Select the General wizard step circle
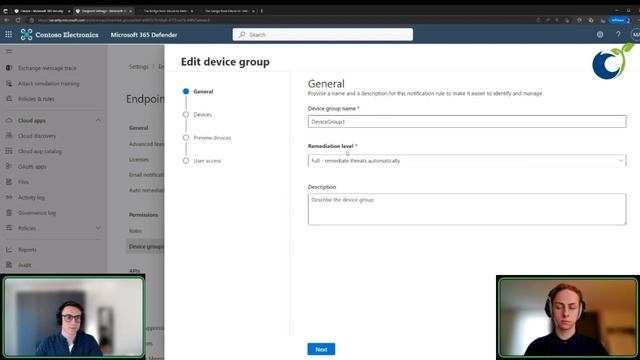Image resolution: width=640 pixels, height=360 pixels. pos(186,91)
